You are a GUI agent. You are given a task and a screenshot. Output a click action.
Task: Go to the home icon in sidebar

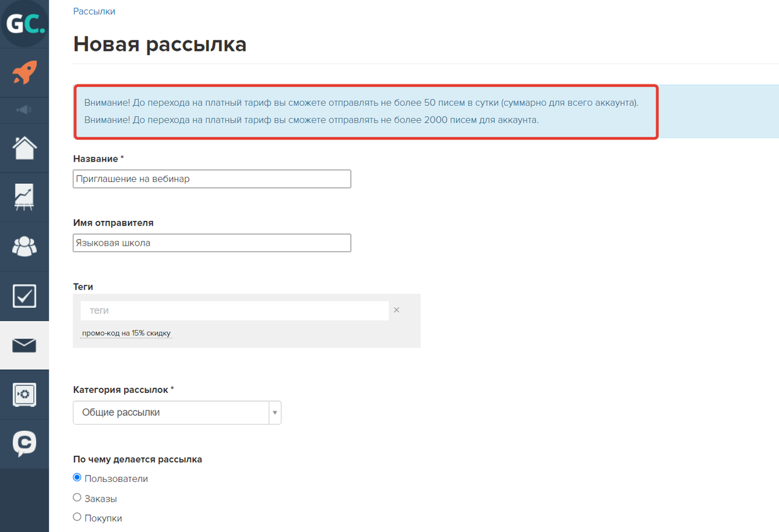(25, 148)
